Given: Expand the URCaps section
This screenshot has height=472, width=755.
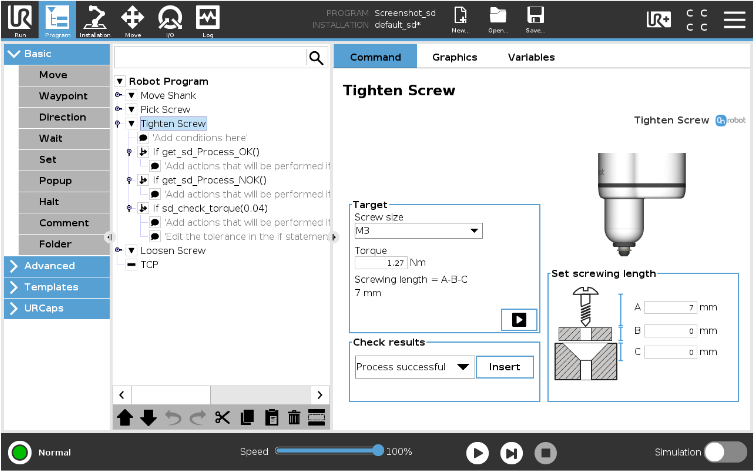Looking at the screenshot, I should 56,308.
